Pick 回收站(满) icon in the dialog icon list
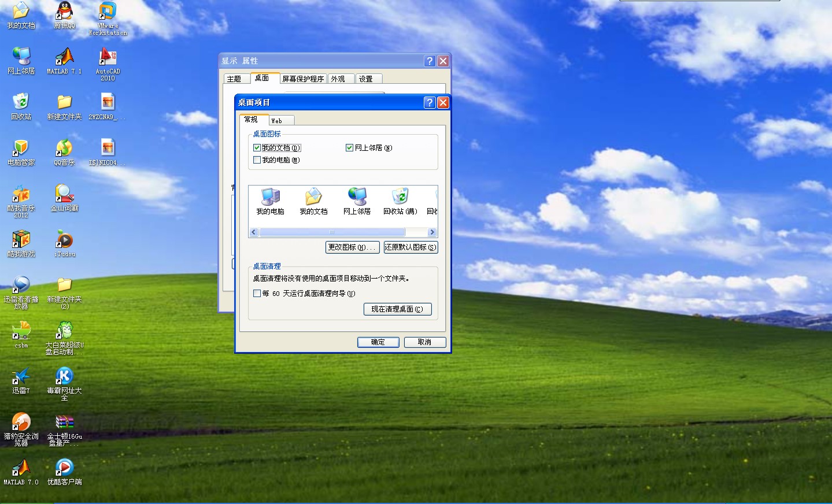 click(x=400, y=201)
